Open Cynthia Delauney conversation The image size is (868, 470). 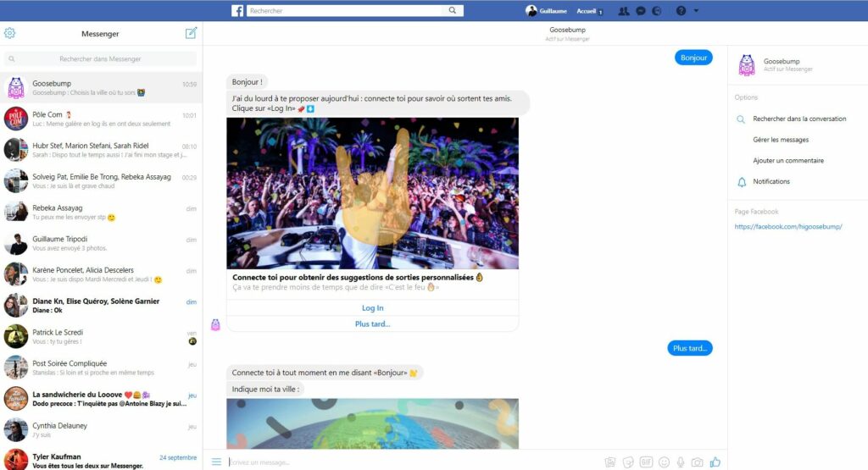pyautogui.click(x=102, y=429)
